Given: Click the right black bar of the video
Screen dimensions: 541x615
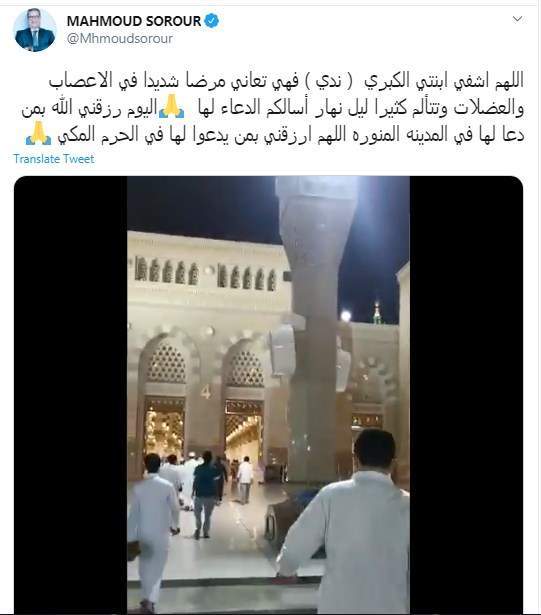Looking at the screenshot, I should pos(466,395).
